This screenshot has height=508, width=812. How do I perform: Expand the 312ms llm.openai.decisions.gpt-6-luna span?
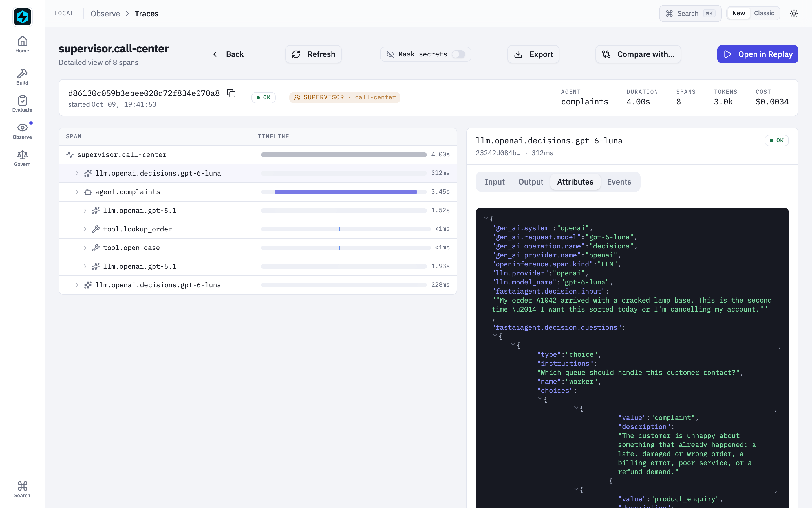click(x=77, y=173)
